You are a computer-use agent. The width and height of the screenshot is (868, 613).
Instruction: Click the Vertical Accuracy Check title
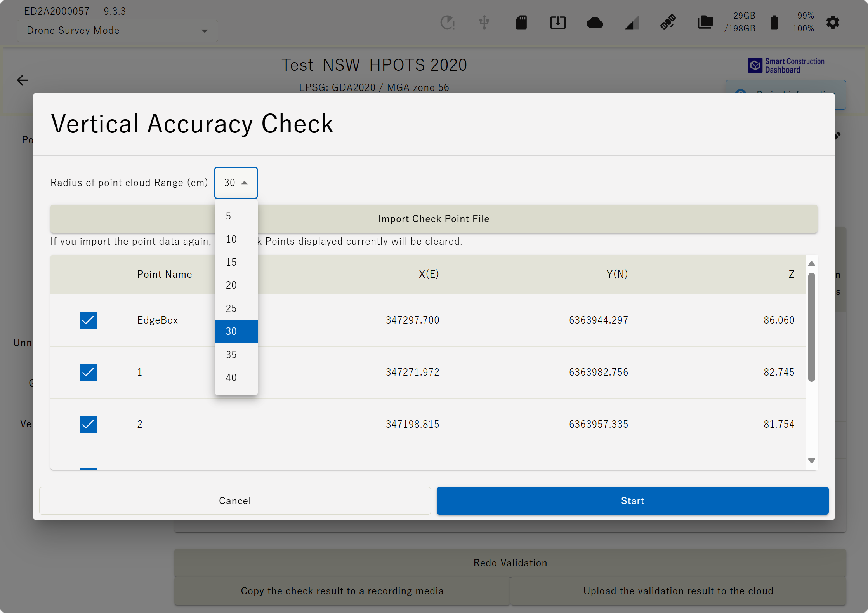coord(192,124)
